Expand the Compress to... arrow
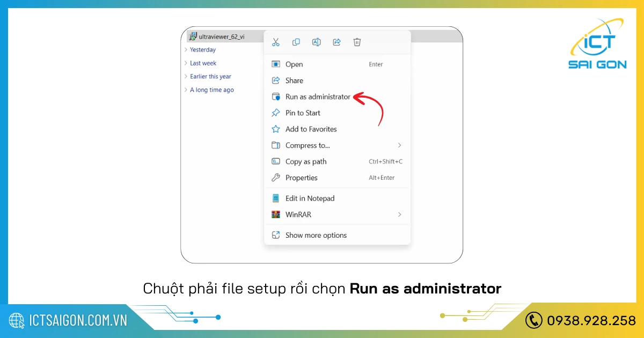Screen dimensions: 644x338 tap(399, 145)
